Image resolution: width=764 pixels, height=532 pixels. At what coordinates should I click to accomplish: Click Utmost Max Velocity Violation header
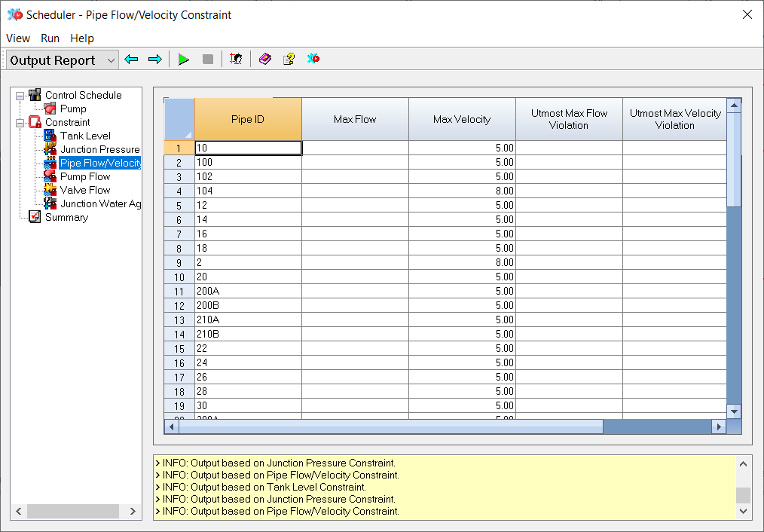point(675,119)
